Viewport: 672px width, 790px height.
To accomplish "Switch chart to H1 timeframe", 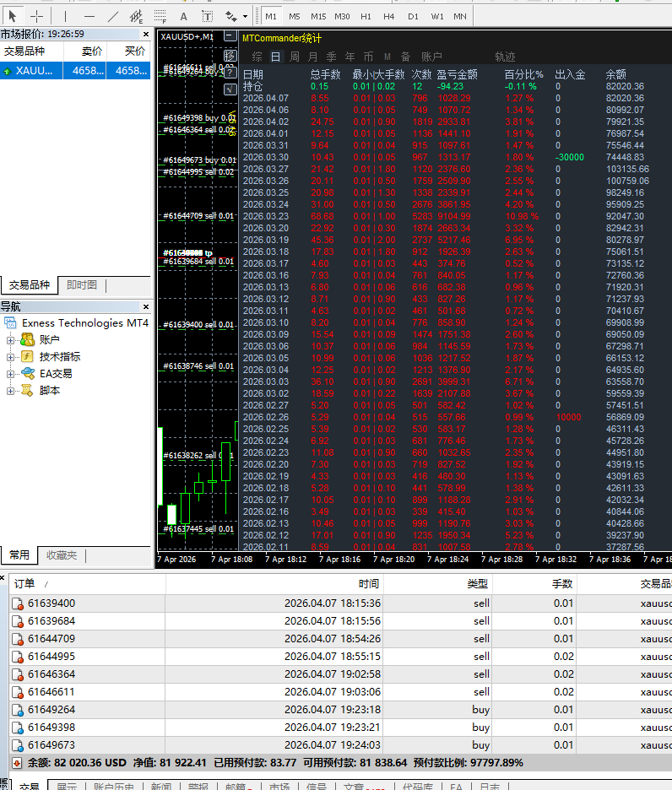I will coord(366,16).
